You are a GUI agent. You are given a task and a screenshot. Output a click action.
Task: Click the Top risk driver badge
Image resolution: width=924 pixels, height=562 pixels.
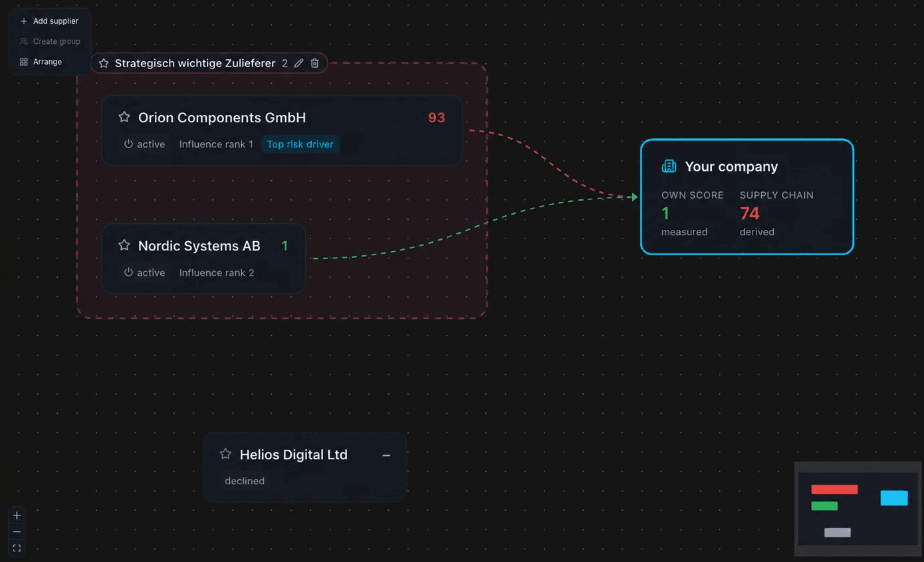coord(300,144)
